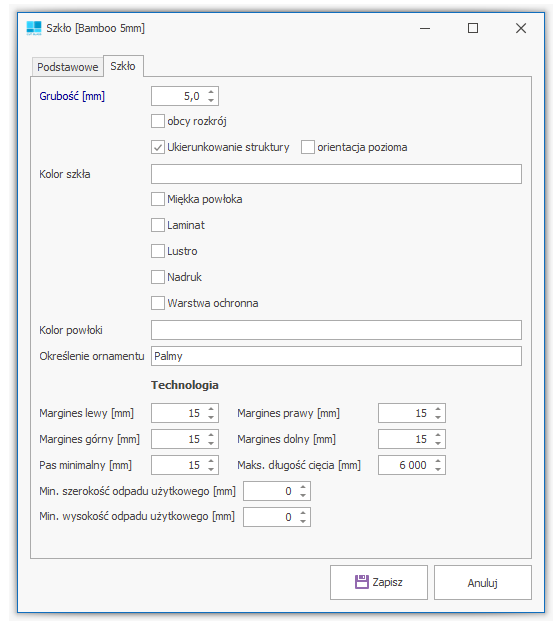
Task: Click the Określenie ornamentu field containing Palmy
Action: pos(336,356)
